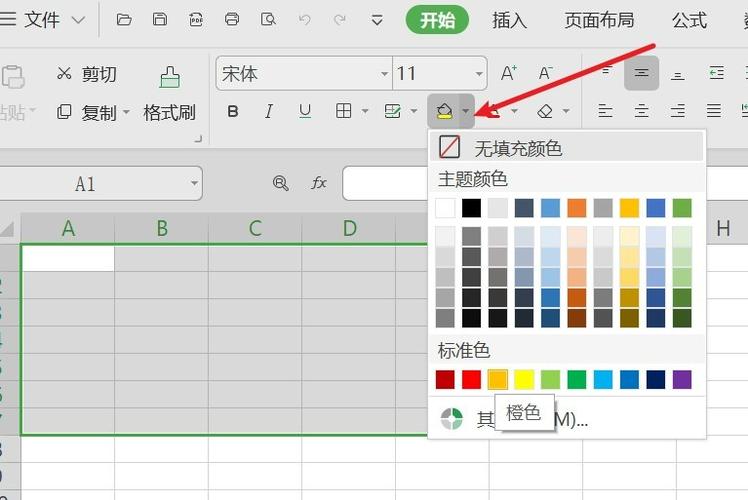Click the fill color bucket icon
The height and width of the screenshot is (500, 748).
point(444,111)
